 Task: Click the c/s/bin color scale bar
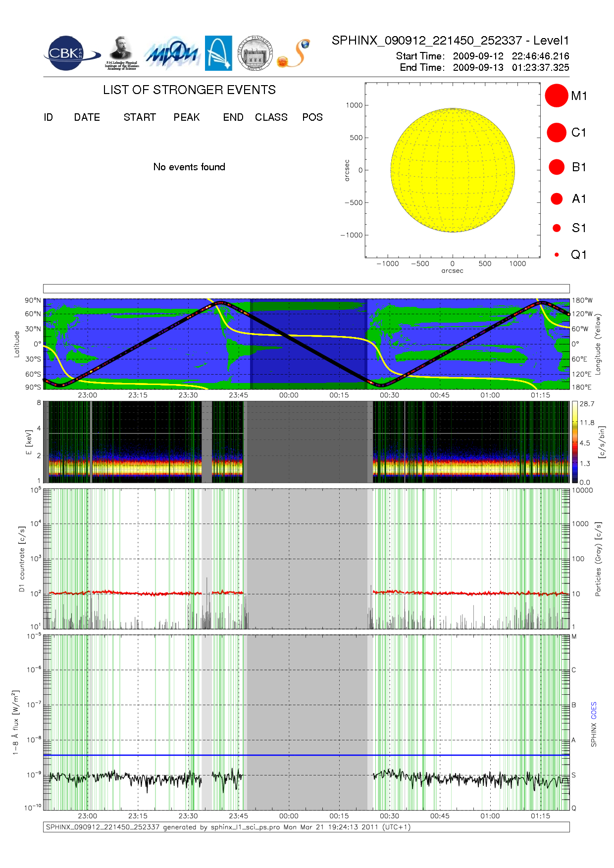(x=575, y=442)
